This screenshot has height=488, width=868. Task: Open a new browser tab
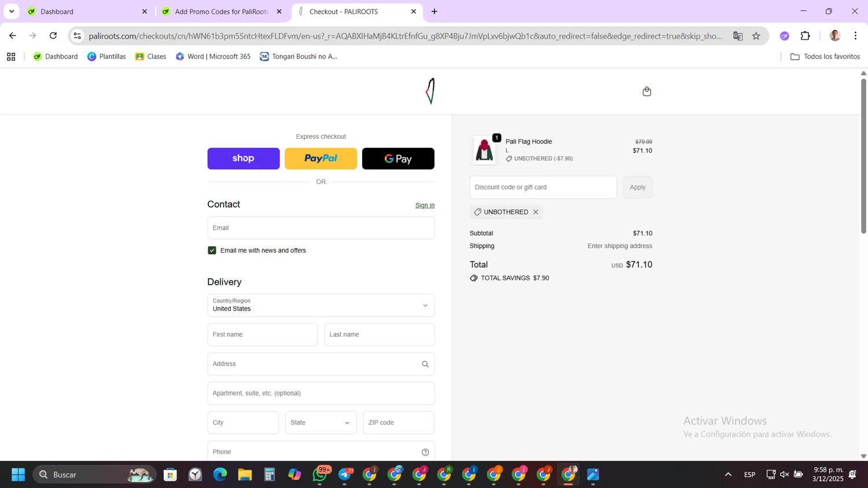(x=435, y=12)
